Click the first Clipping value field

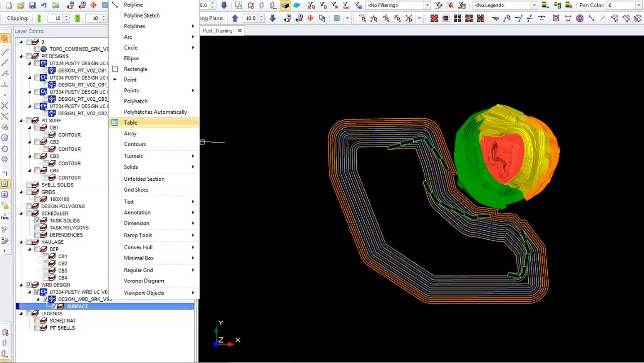tap(55, 18)
